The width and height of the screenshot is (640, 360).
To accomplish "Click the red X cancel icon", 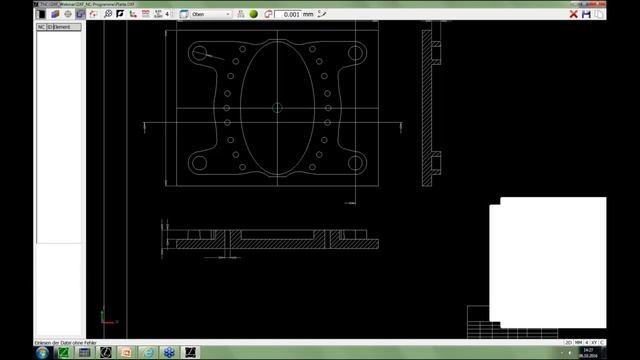I will point(573,14).
